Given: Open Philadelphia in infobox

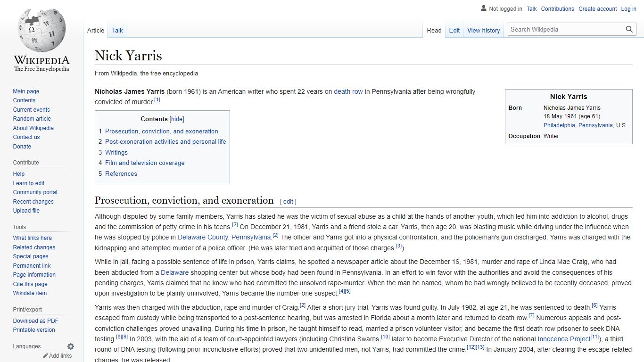Looking at the screenshot, I should tap(559, 125).
